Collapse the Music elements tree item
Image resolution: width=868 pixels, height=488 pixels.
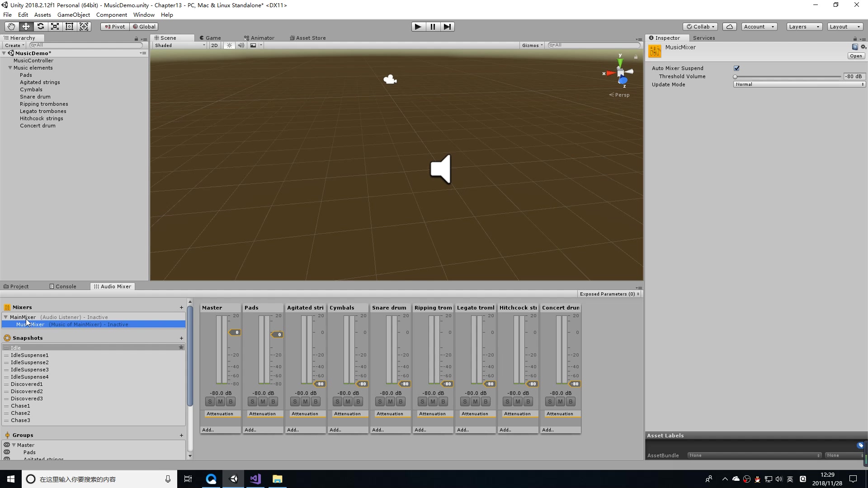[10, 68]
